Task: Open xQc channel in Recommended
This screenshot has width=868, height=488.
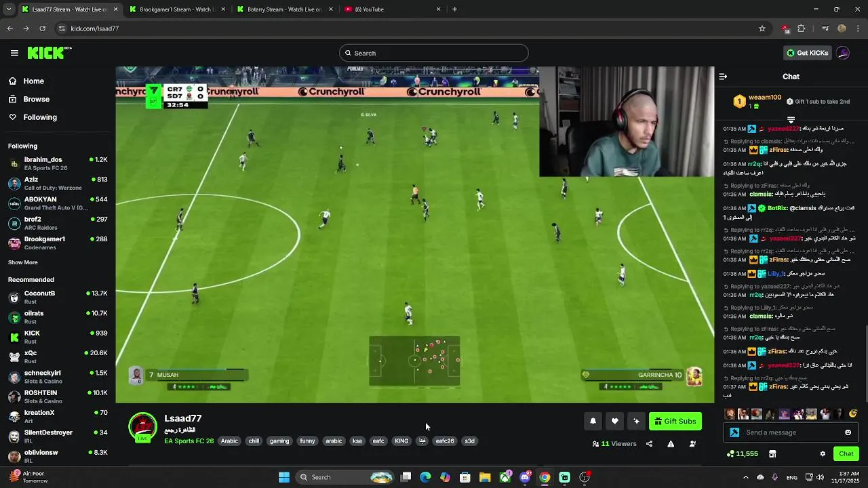Action: pos(58,357)
